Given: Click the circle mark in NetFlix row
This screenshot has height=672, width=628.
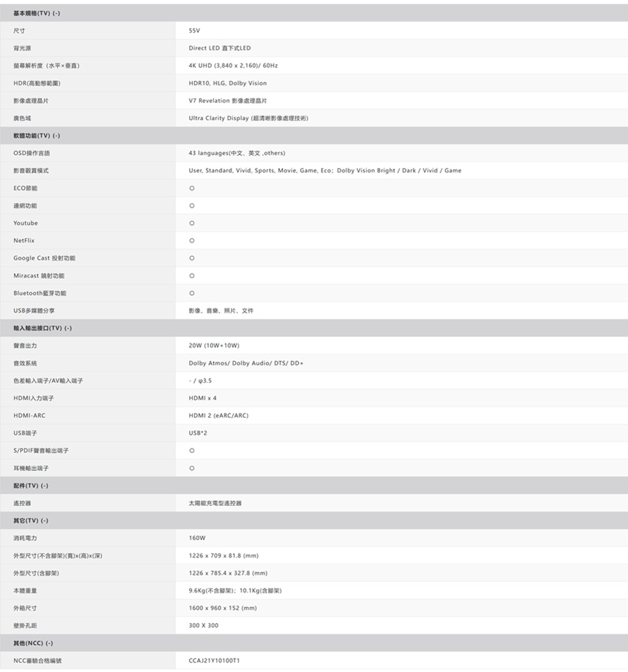Looking at the screenshot, I should coord(192,241).
